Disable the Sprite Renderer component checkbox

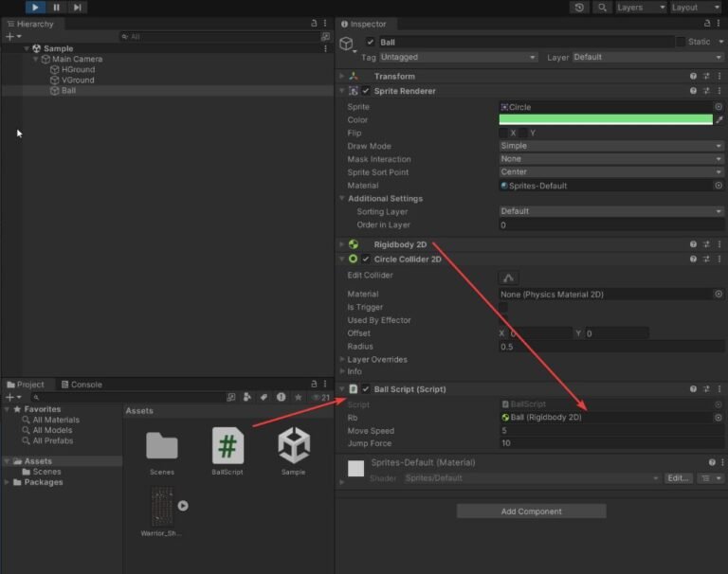tap(366, 91)
